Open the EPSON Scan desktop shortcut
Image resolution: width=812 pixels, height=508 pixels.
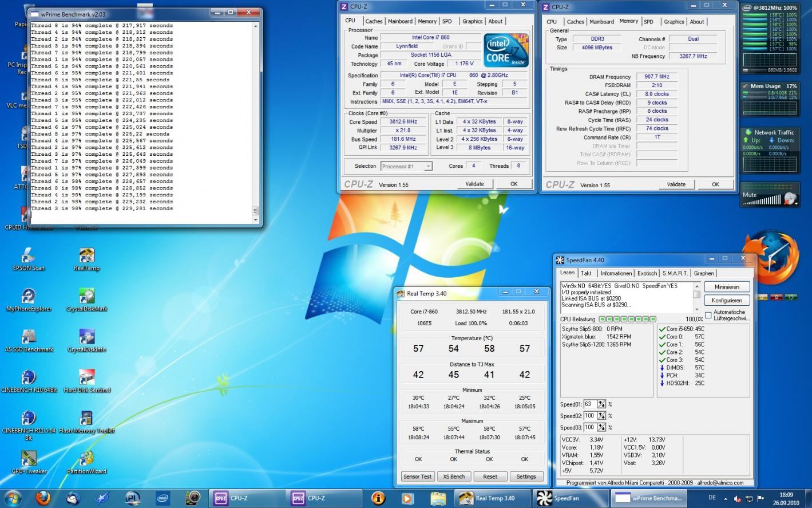pyautogui.click(x=29, y=259)
